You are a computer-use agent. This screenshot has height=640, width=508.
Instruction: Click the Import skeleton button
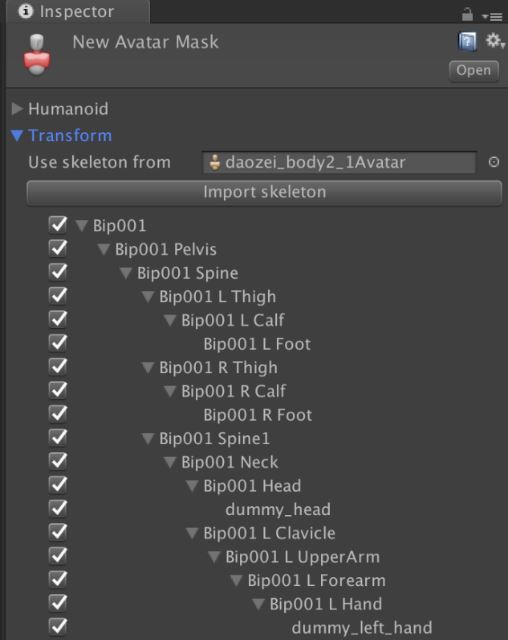click(x=264, y=193)
